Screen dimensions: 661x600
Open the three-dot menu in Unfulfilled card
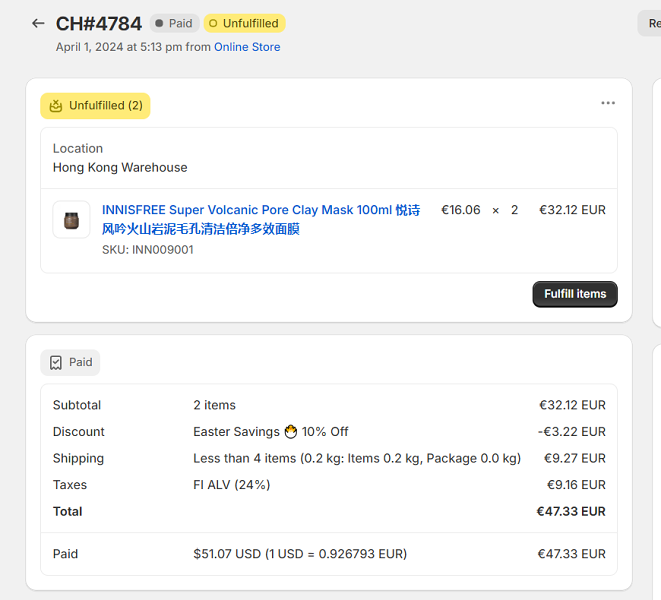click(x=608, y=103)
